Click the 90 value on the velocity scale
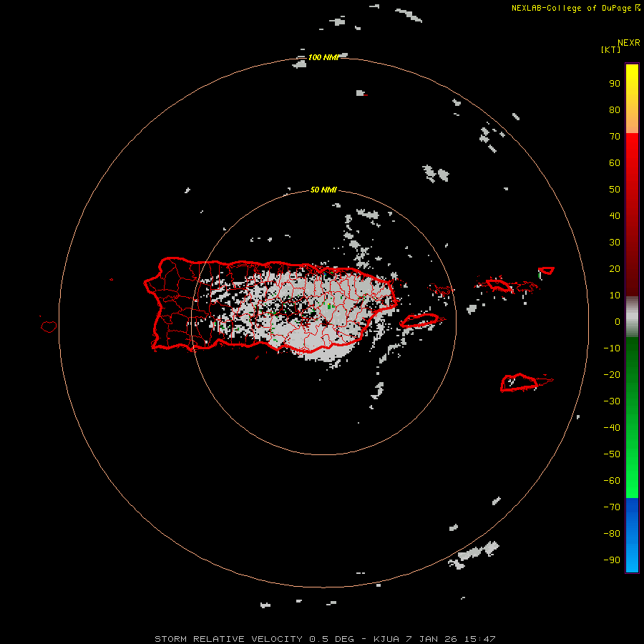The image size is (644, 644). 615,84
